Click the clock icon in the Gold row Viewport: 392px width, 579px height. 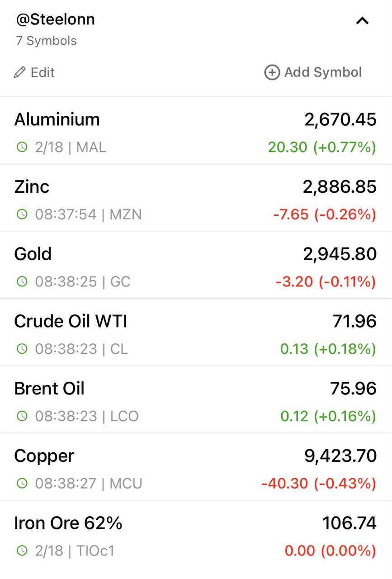[x=22, y=281]
